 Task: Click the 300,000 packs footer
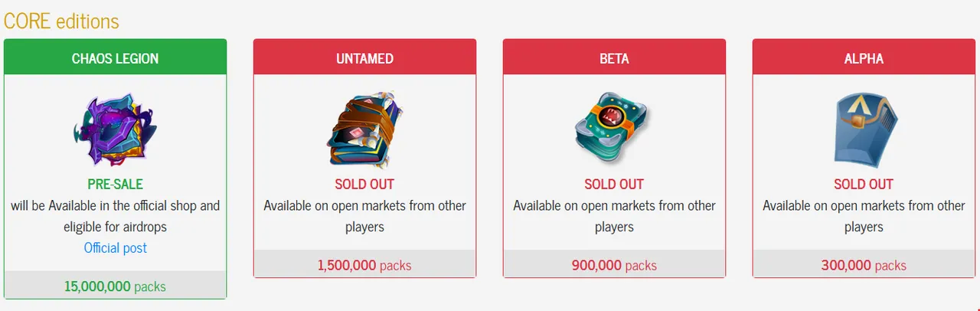pyautogui.click(x=864, y=265)
